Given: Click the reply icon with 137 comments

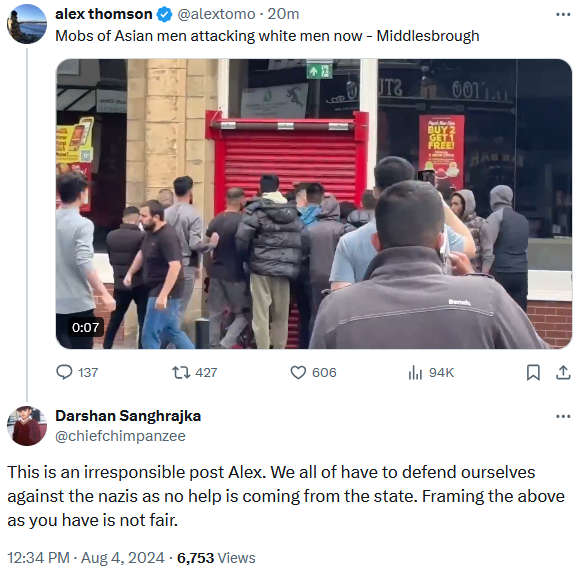Looking at the screenshot, I should point(64,372).
